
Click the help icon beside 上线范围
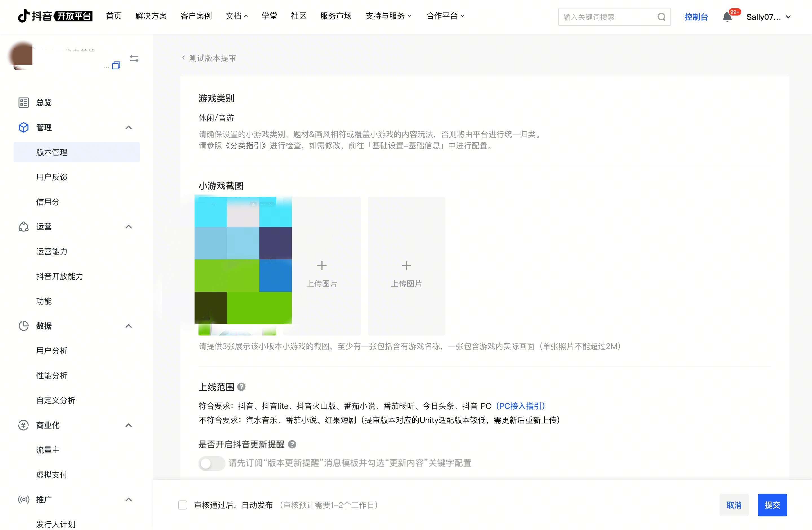coord(241,387)
